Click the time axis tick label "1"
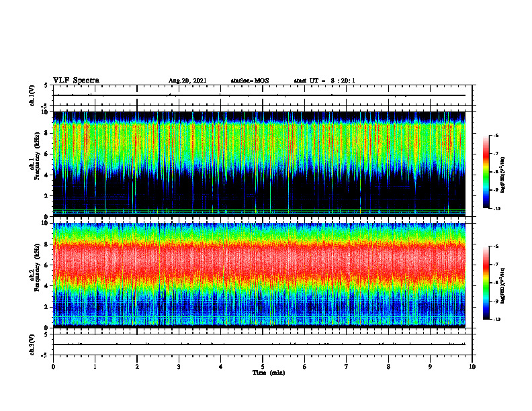Screen dimensions: 532x411 point(95,367)
